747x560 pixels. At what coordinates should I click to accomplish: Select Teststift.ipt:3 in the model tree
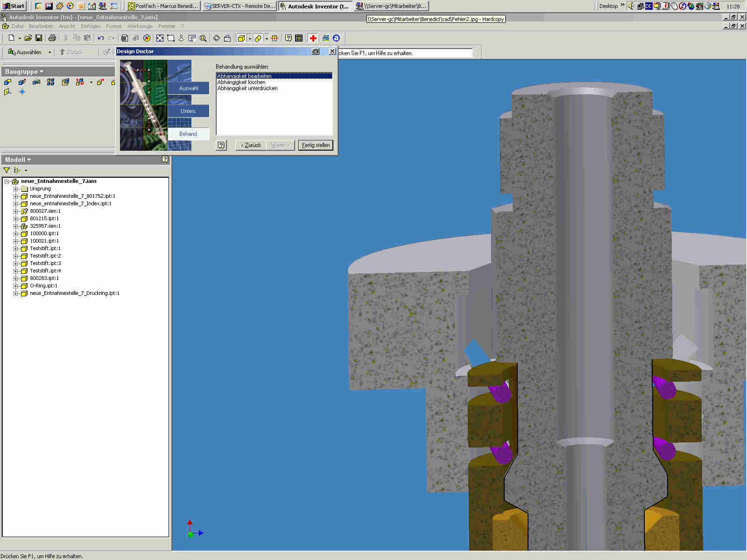coord(45,263)
